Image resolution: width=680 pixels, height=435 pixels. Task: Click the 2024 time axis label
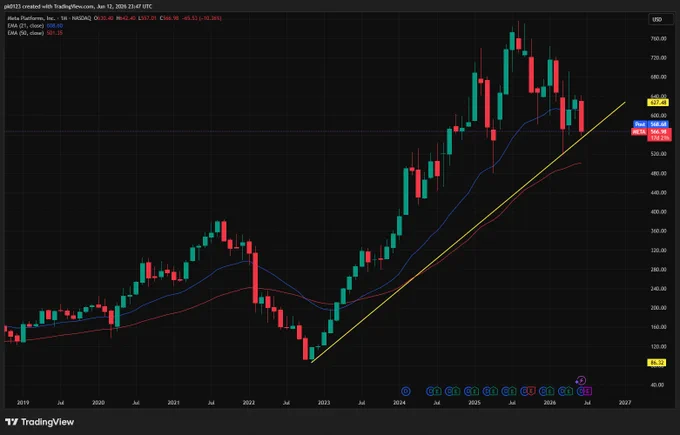coord(399,403)
